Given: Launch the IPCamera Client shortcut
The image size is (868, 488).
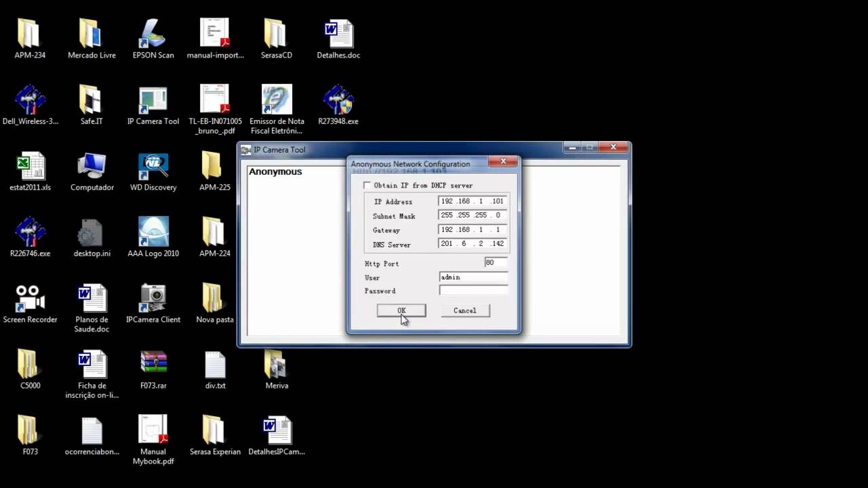Looking at the screenshot, I should [153, 298].
